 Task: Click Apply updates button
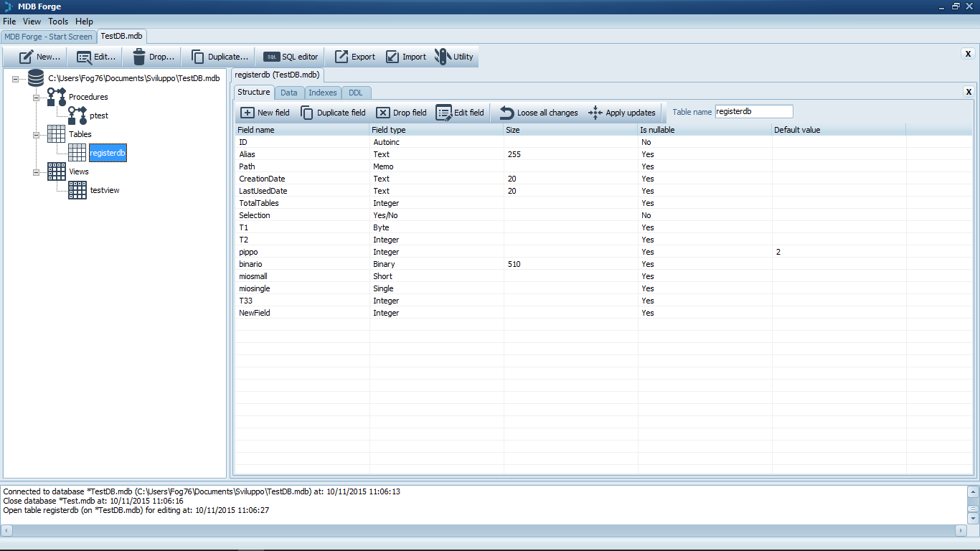[622, 113]
